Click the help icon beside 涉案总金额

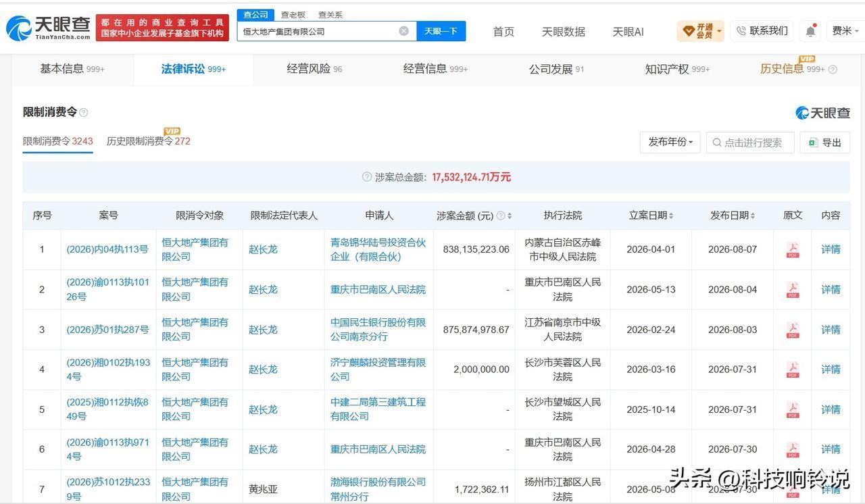(x=367, y=177)
